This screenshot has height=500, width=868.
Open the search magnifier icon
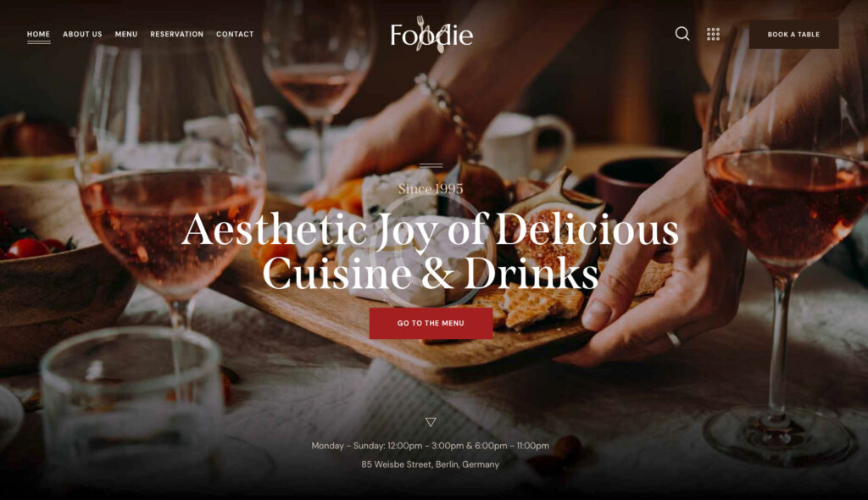coord(682,34)
